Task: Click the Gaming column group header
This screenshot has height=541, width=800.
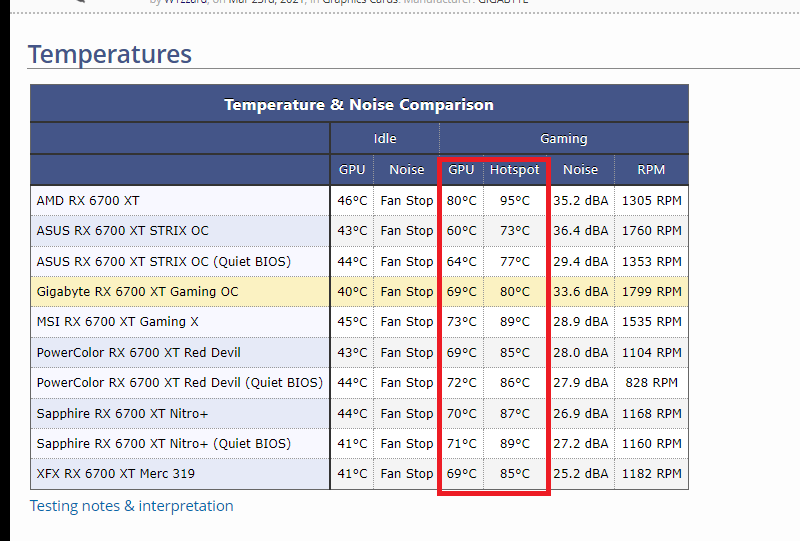Action: click(x=564, y=138)
